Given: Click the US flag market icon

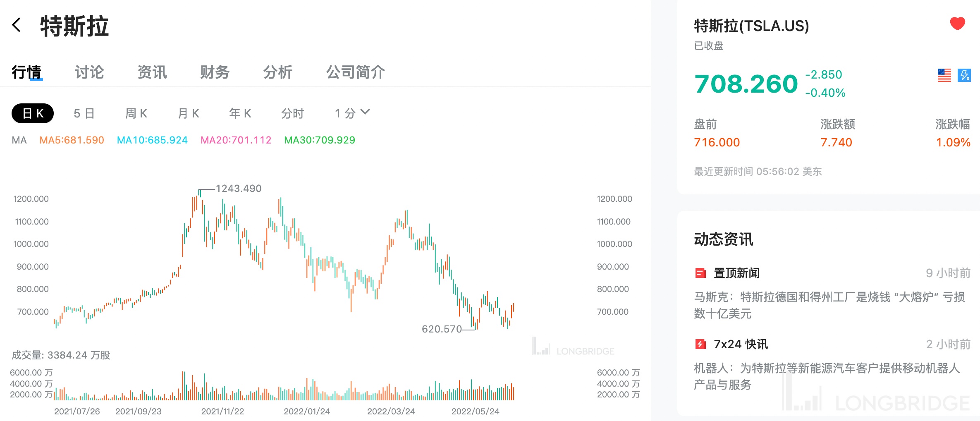Looking at the screenshot, I should (944, 75).
